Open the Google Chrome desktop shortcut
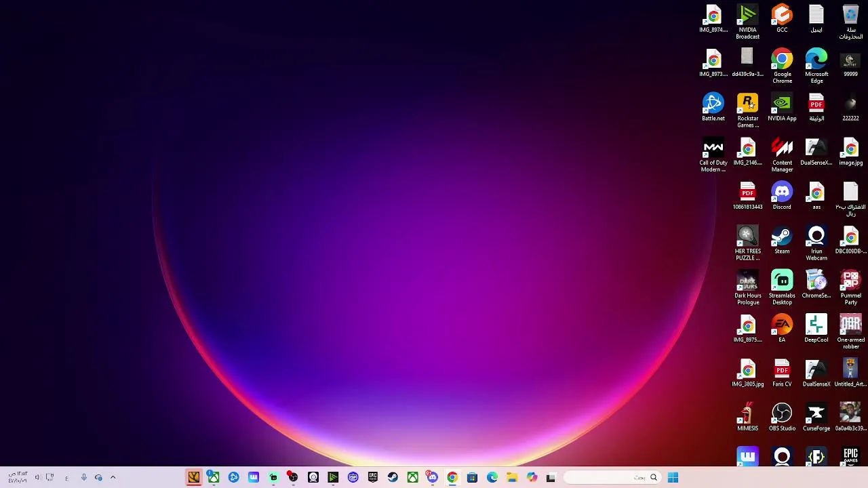 782,66
